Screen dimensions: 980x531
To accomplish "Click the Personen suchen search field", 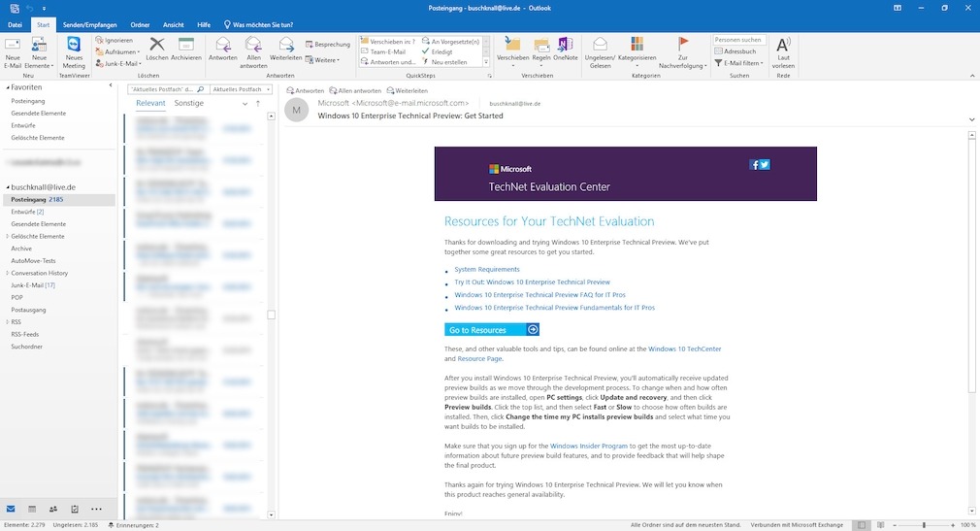I will click(739, 40).
